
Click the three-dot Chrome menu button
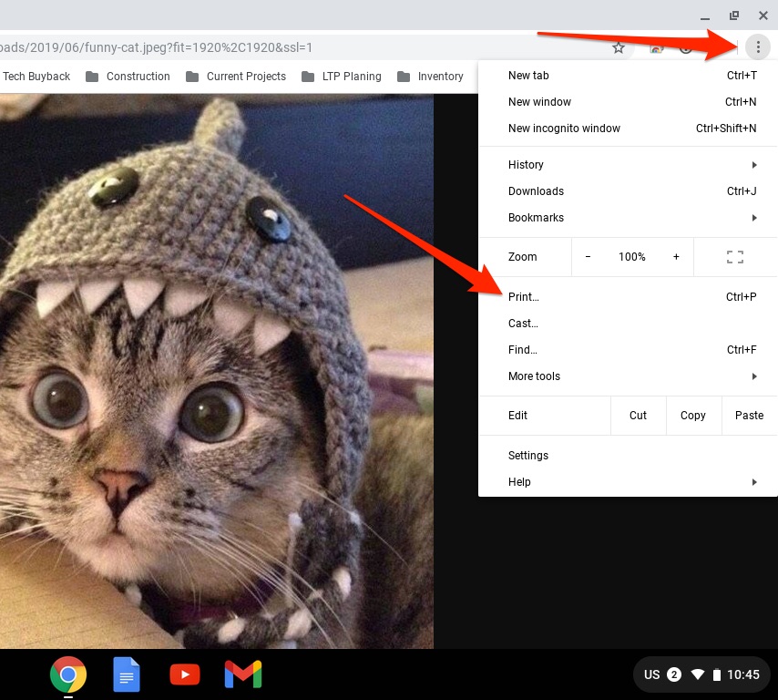click(758, 47)
